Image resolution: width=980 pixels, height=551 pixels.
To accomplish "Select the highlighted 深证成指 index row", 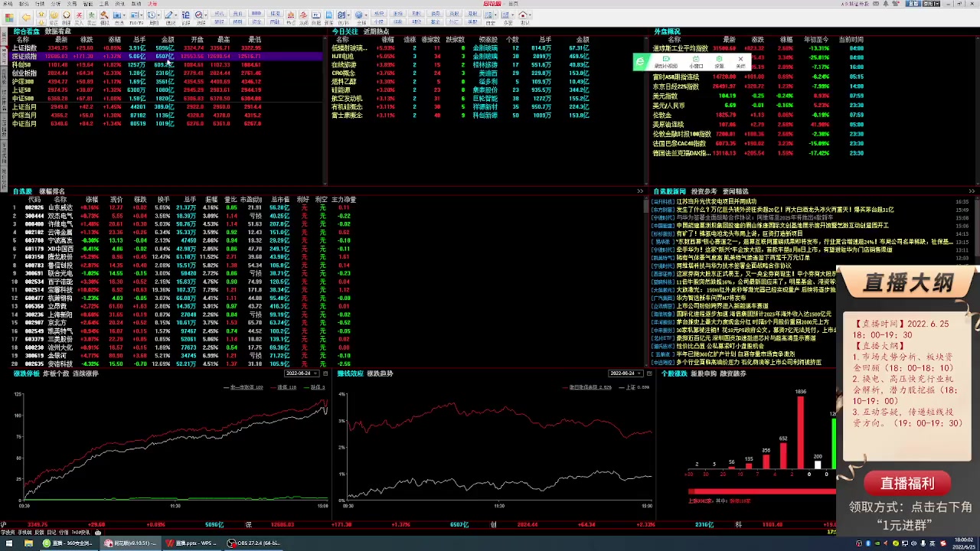I will pyautogui.click(x=167, y=57).
